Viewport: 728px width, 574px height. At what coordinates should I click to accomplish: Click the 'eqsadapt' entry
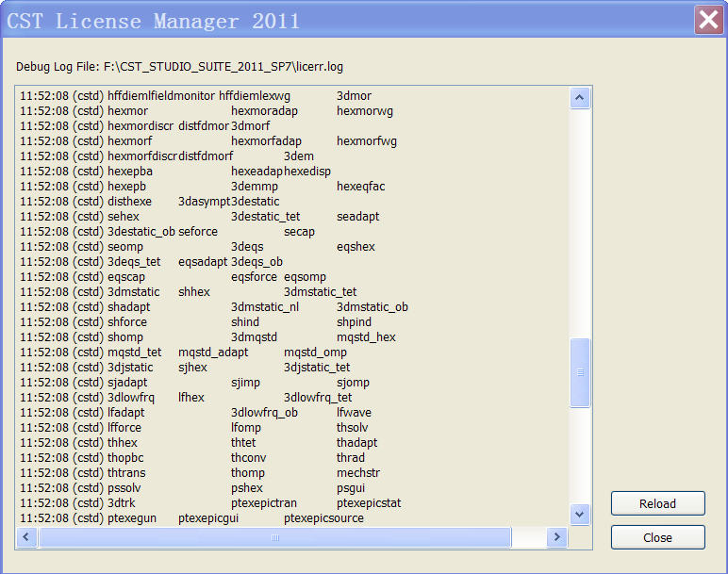point(203,262)
